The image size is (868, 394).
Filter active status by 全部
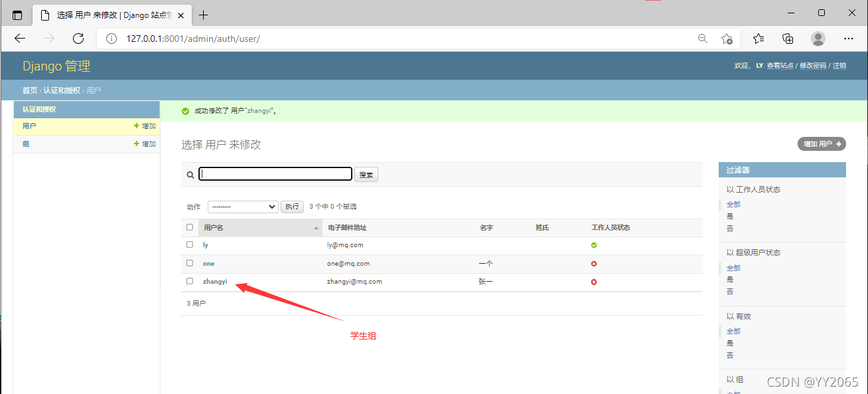coord(733,331)
